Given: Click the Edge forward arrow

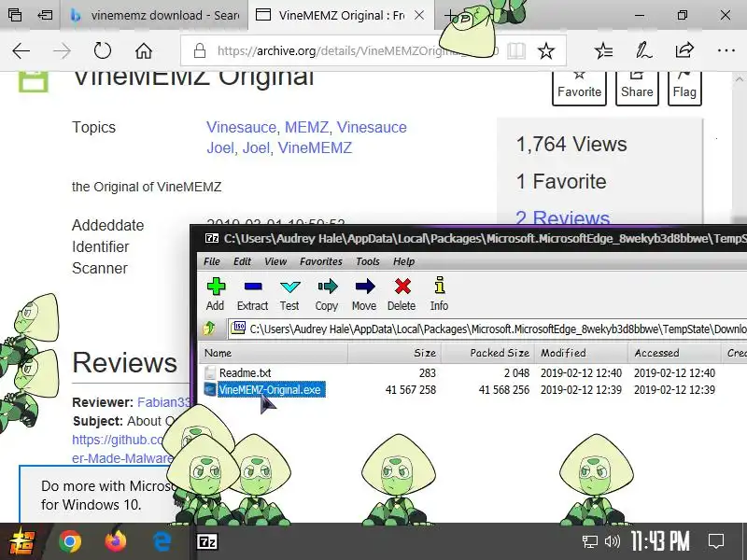Looking at the screenshot, I should tap(62, 50).
